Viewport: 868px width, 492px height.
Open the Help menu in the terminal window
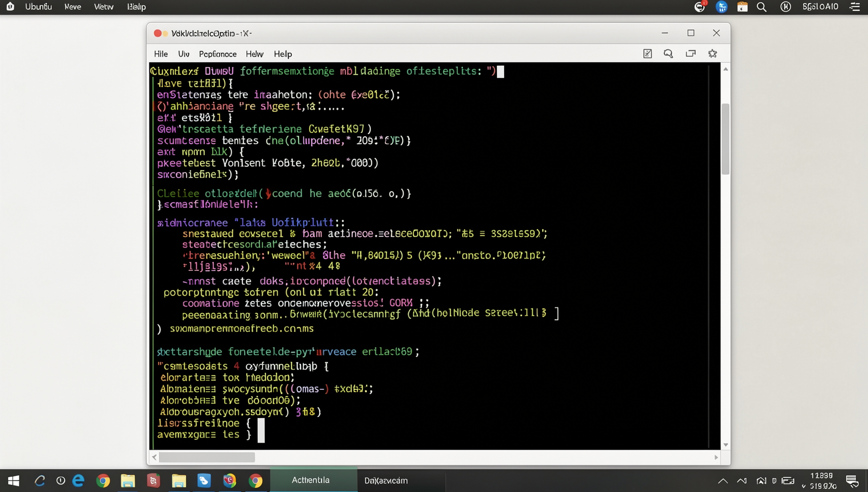point(283,54)
